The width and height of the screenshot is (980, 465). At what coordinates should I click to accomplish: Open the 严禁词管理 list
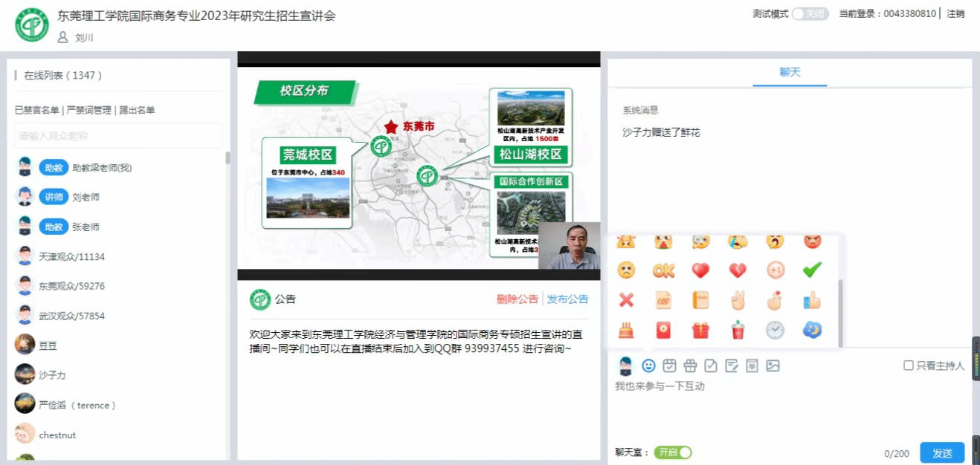pos(89,110)
